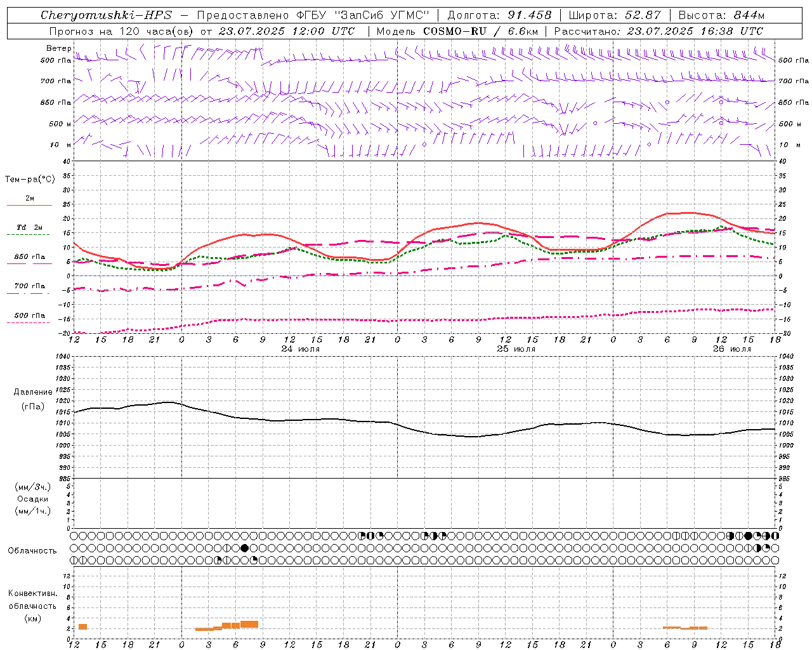The width and height of the screenshot is (812, 650).
Task: Click the right 10 м wind level label
Action: (789, 145)
